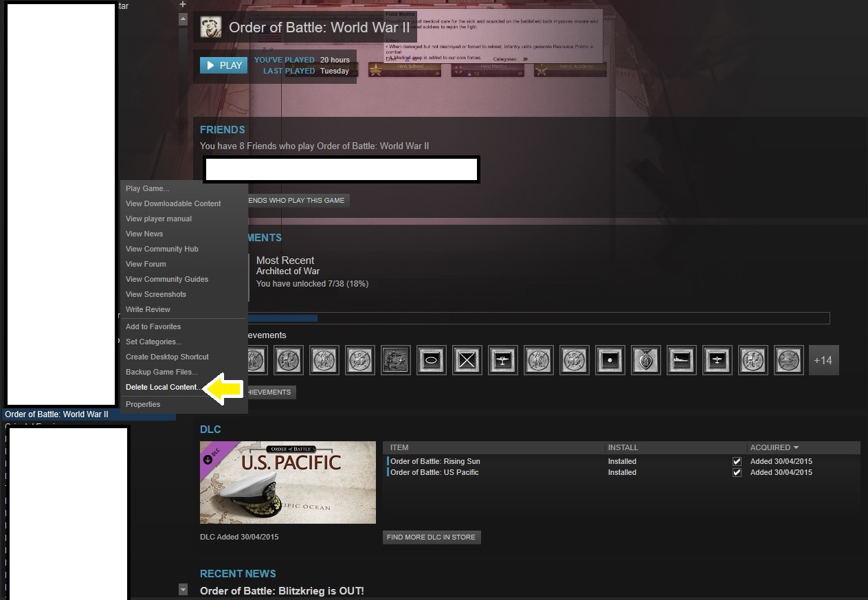Image resolution: width=868 pixels, height=600 pixels.
Task: Click the DLC Added 30/04/2015 caption
Action: (239, 537)
